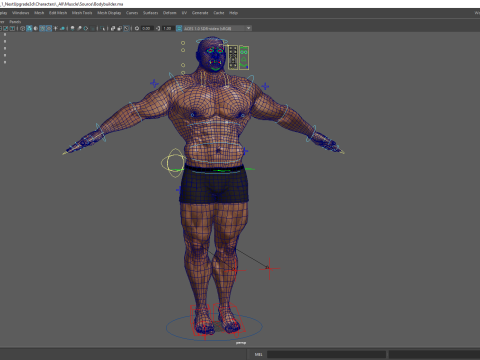Toggle the safe title overlay icon
480x360 pixels.
pyautogui.click(x=12, y=28)
